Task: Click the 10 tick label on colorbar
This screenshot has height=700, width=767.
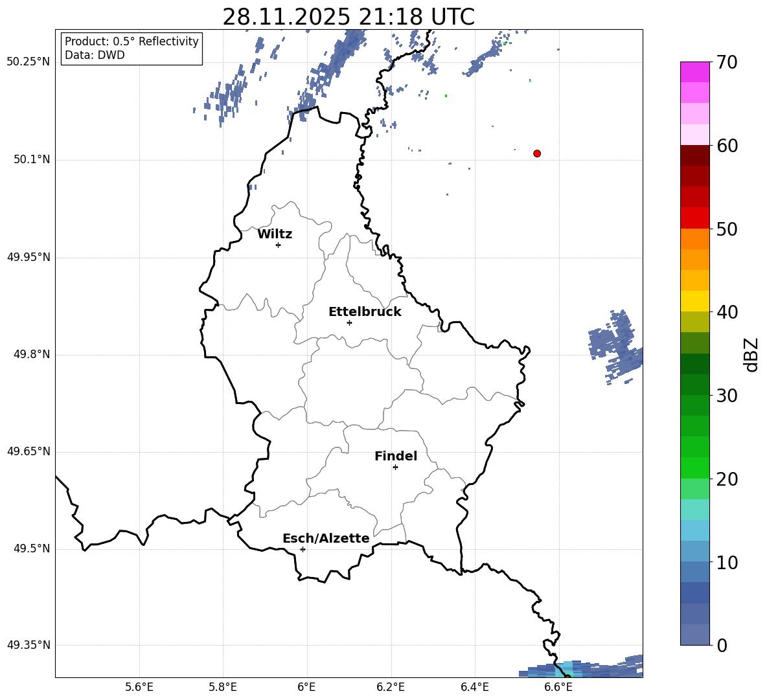Action: 727,562
